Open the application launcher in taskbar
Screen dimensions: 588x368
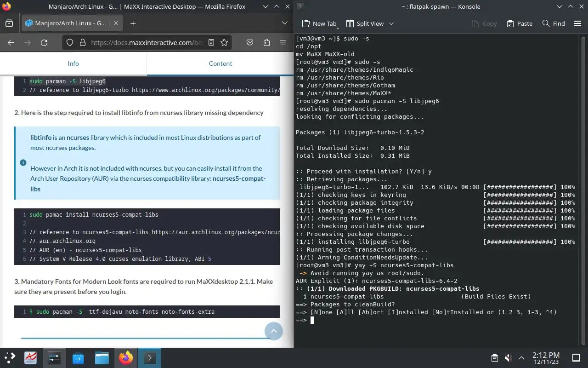(10, 358)
